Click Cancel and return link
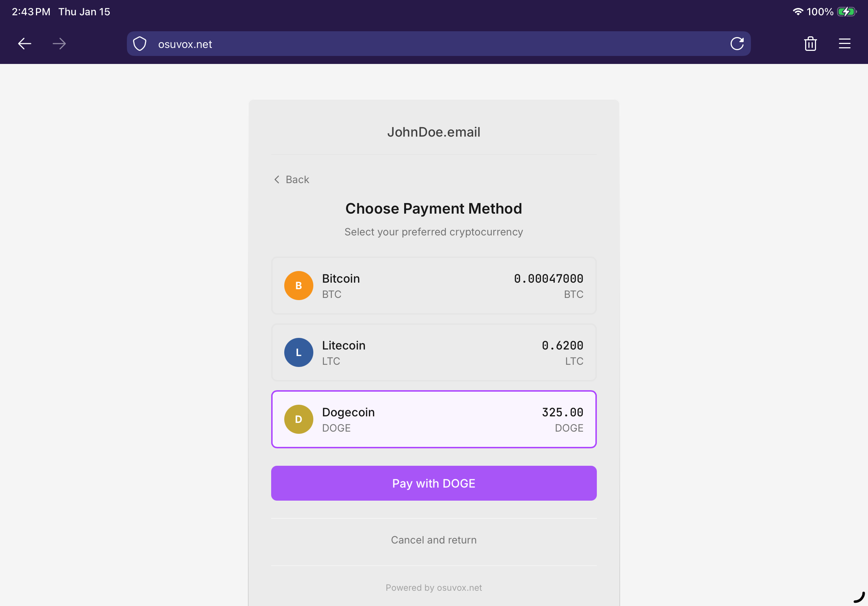This screenshot has width=868, height=606. click(x=434, y=540)
